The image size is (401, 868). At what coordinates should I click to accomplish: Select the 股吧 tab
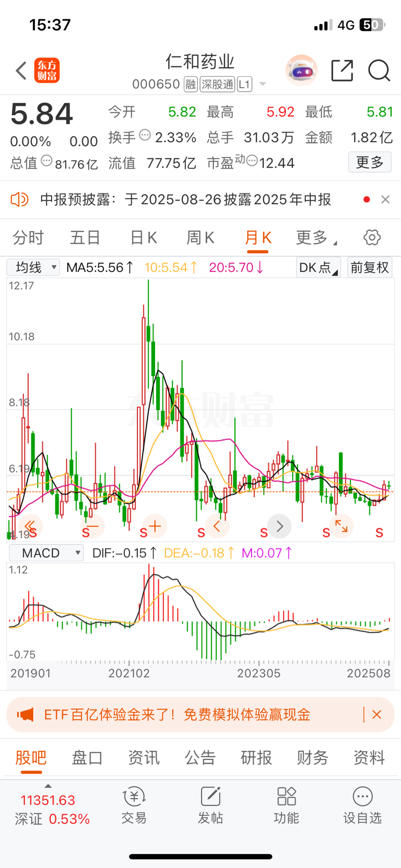click(x=31, y=757)
